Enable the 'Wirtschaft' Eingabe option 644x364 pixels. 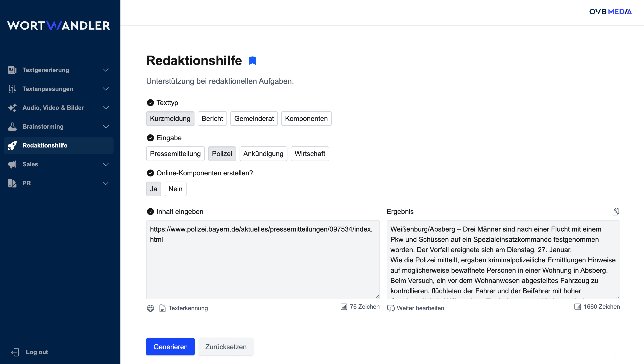(310, 153)
